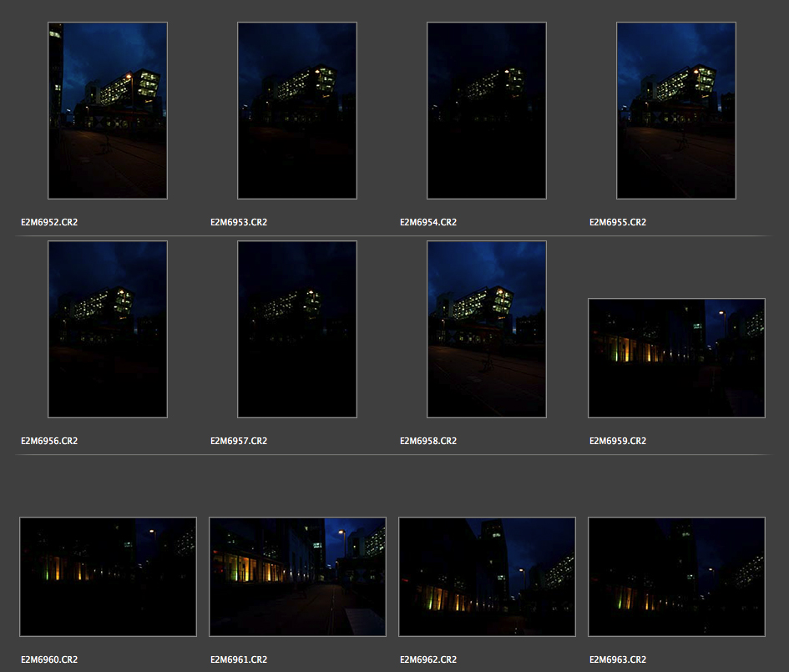Screen dimensions: 789x672
Task: Select the landscape E2M6959.CR2 thumbnail
Action: pyautogui.click(x=676, y=357)
